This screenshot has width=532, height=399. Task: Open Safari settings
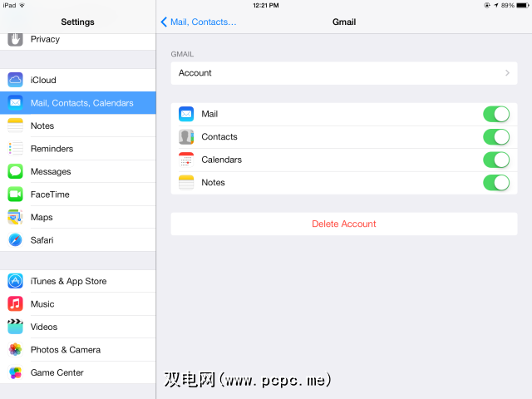(77, 240)
